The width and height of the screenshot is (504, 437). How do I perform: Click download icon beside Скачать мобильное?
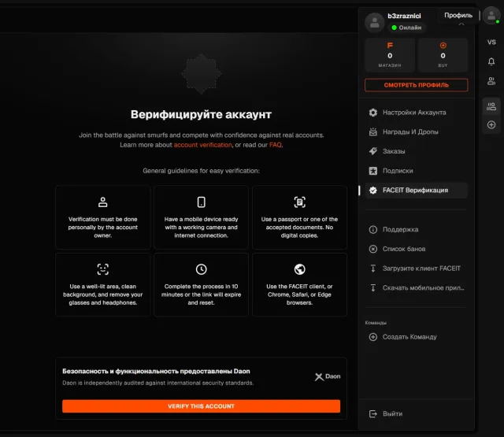point(372,287)
